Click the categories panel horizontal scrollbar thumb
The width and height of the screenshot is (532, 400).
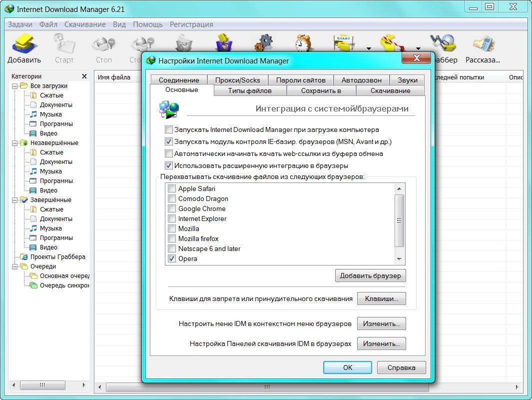42,385
